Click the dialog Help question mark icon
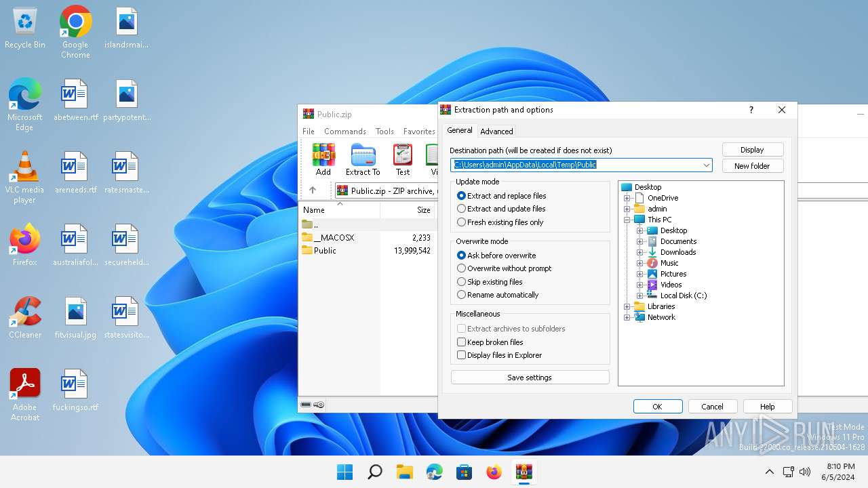This screenshot has height=488, width=868. 751,110
